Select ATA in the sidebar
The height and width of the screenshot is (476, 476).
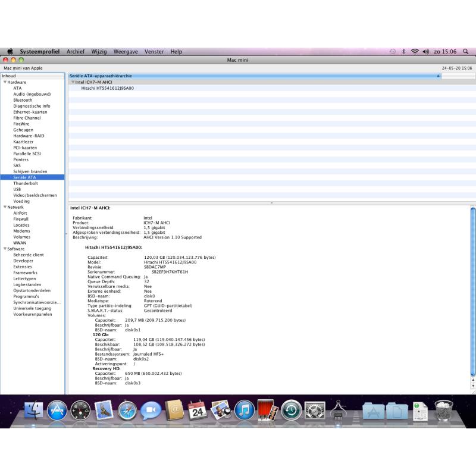[x=17, y=88]
